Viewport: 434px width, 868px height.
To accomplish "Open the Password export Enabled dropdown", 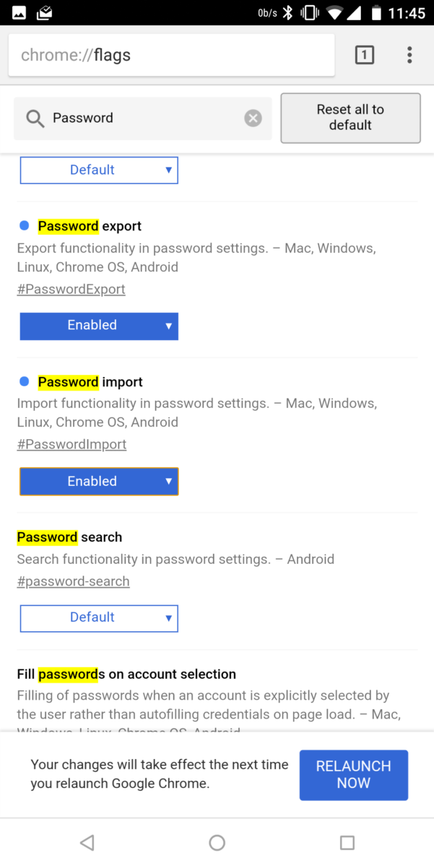I will [x=99, y=326].
